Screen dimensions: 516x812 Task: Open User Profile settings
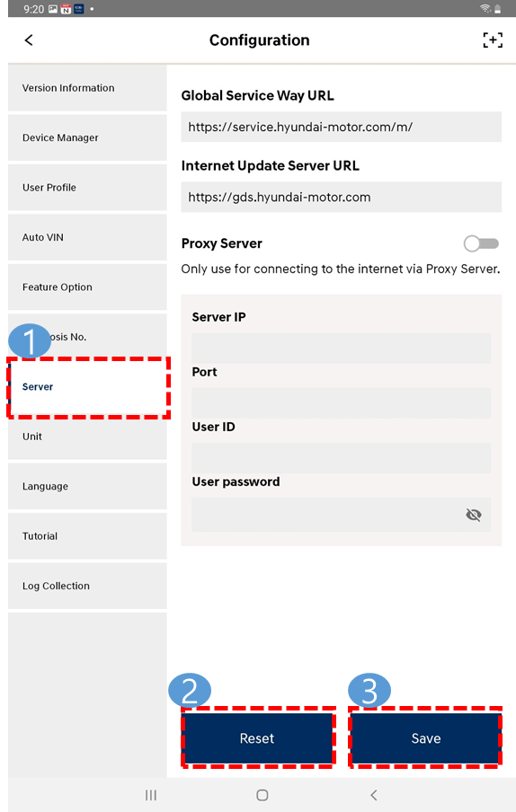point(87,188)
